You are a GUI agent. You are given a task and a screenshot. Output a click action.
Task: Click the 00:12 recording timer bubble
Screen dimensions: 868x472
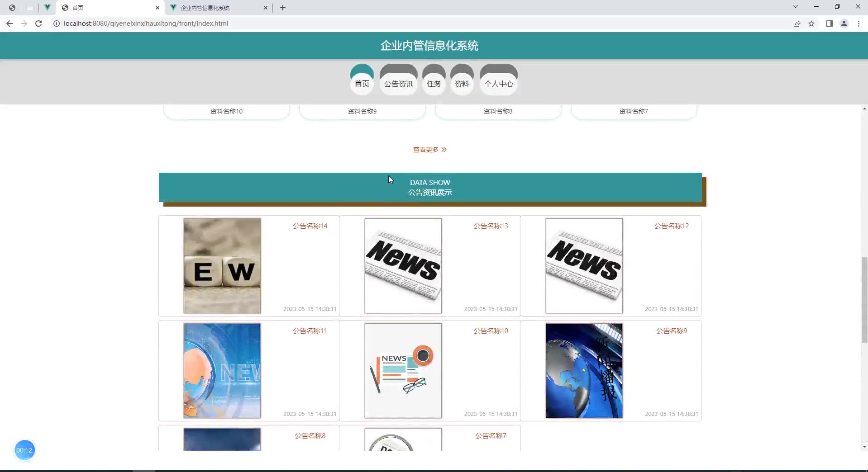coord(24,450)
